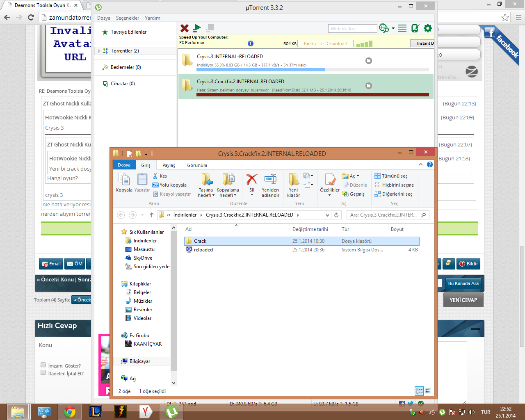Screen dimensions: 525x420
Task: Click Crysis.3.Crackfix.2 red error progress bar
Action: click(x=313, y=95)
